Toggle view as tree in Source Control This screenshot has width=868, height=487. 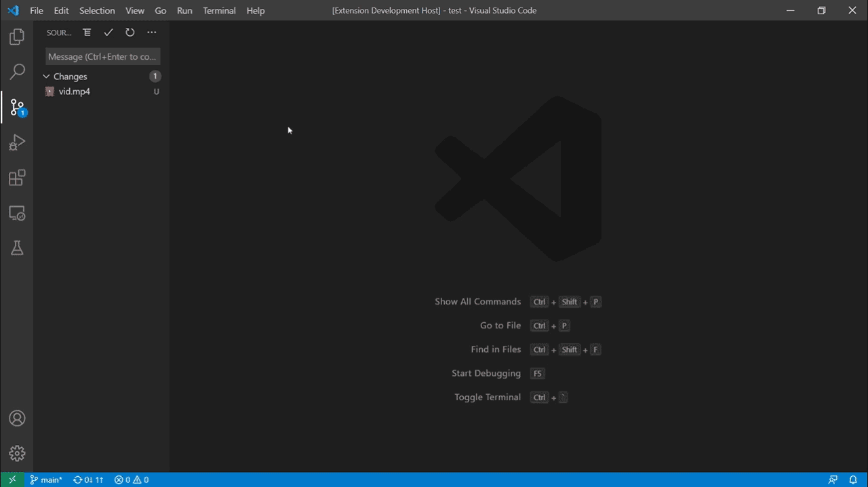87,33
